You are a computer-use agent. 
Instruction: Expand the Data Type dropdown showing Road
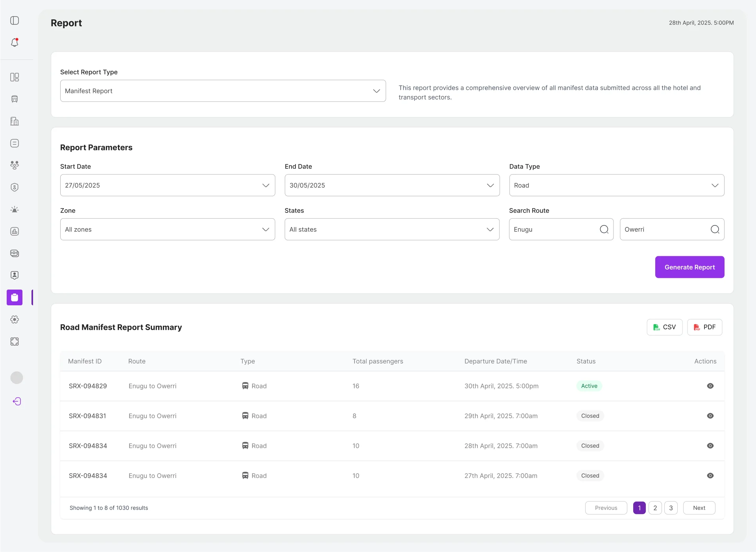click(x=617, y=185)
